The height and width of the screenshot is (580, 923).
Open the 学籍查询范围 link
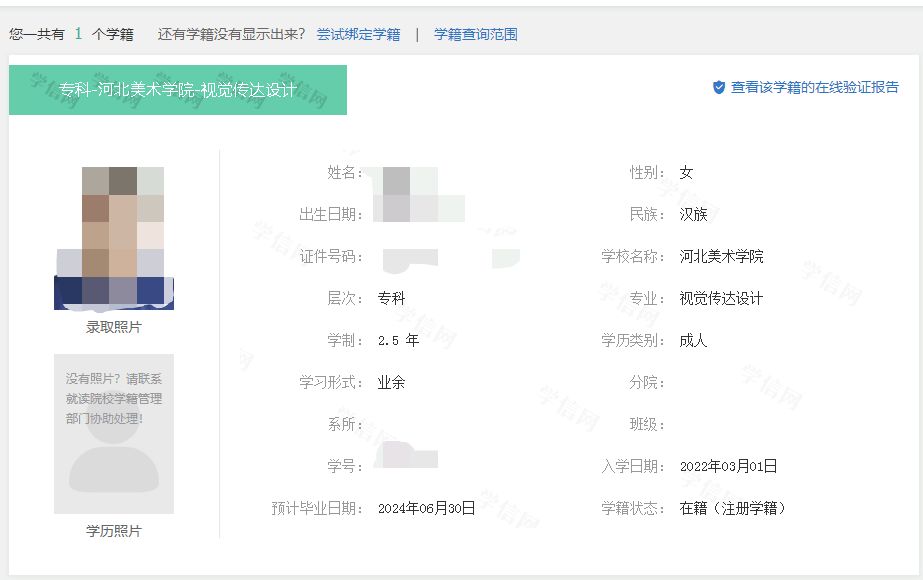tap(476, 34)
